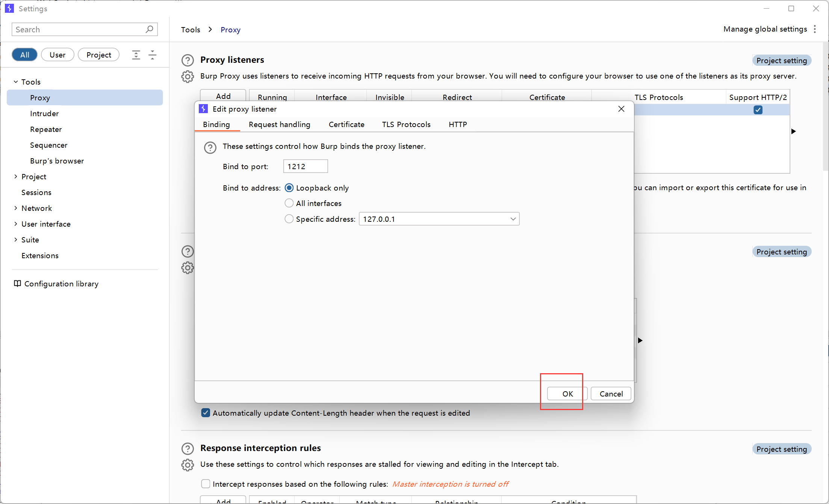Open the Specific address 127.0.0.1 dropdown

point(513,219)
